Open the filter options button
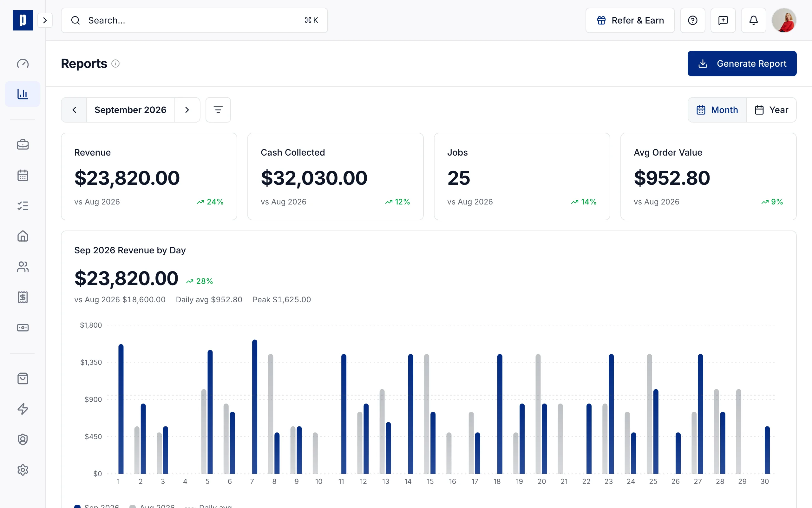812x508 pixels. (x=218, y=110)
